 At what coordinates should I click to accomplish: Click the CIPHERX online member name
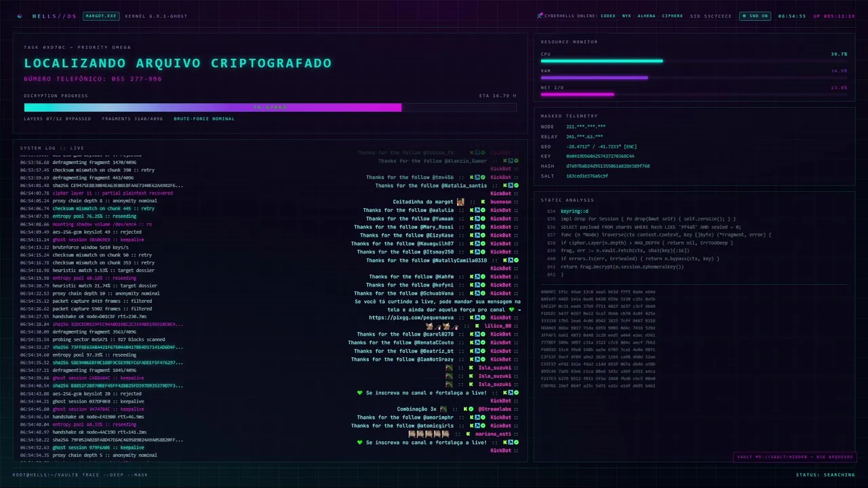point(673,16)
